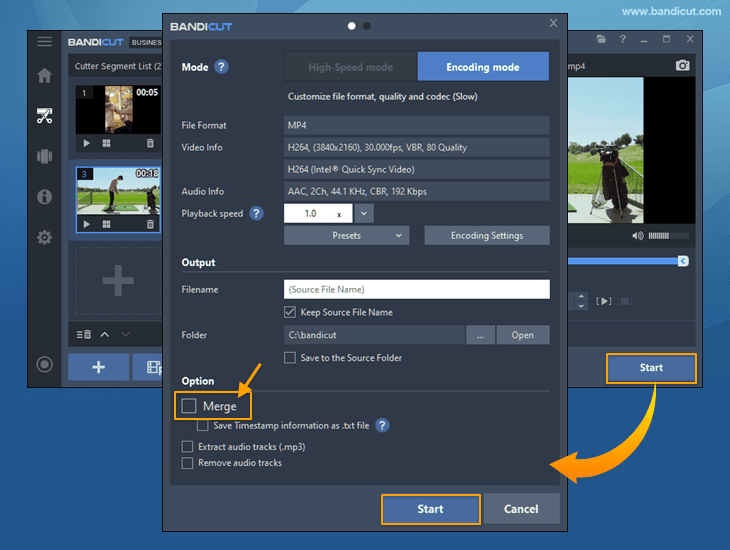
Task: Check the Merge option
Action: (x=189, y=406)
